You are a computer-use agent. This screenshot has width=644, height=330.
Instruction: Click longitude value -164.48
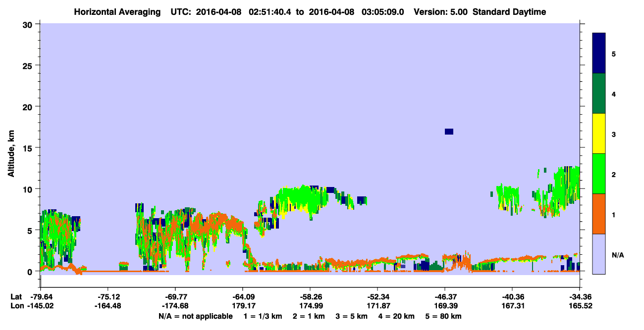tap(108, 306)
